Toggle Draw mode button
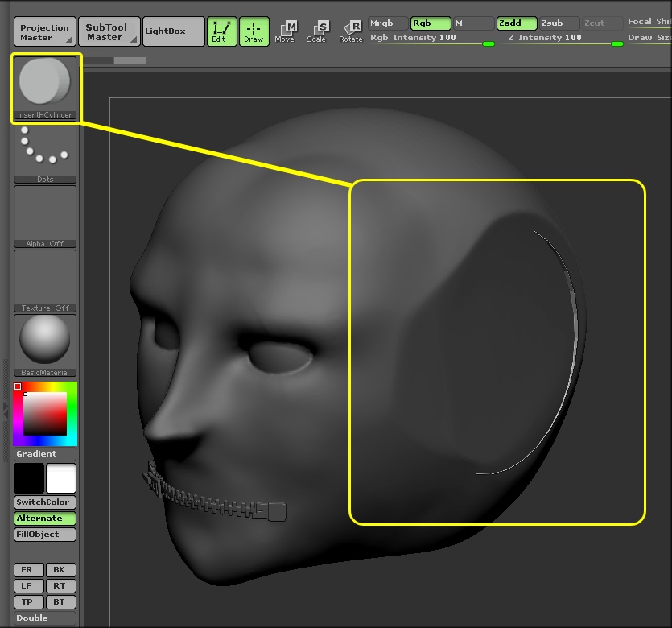Screen dimensions: 672x628 254,31
